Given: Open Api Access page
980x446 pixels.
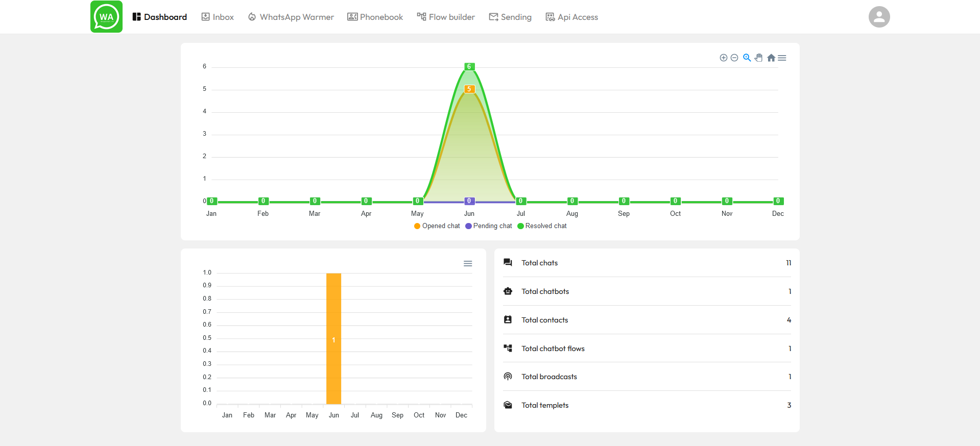Looking at the screenshot, I should [572, 17].
